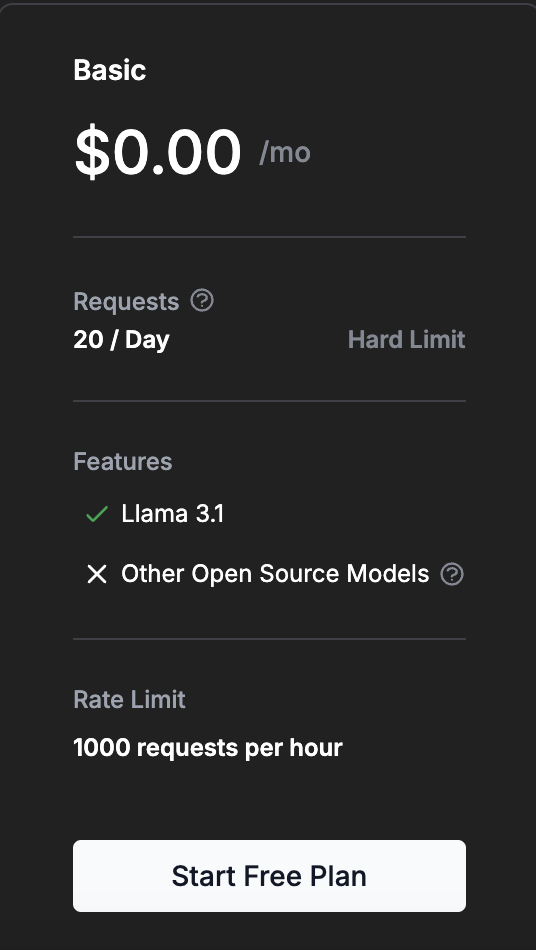Click the Basic plan title

click(x=110, y=70)
